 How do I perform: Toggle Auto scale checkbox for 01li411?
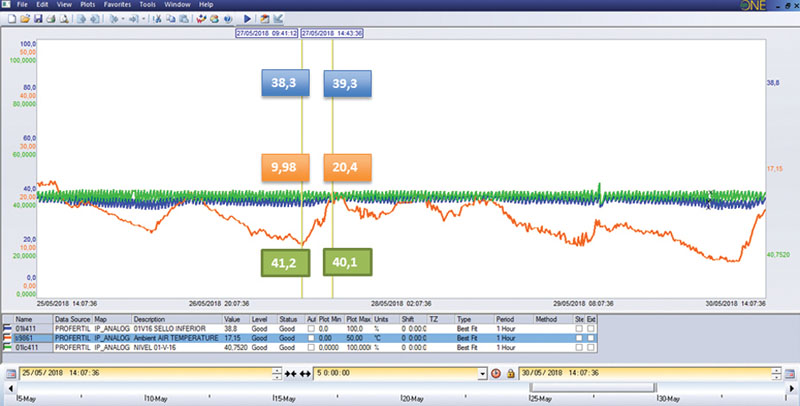tap(311, 329)
